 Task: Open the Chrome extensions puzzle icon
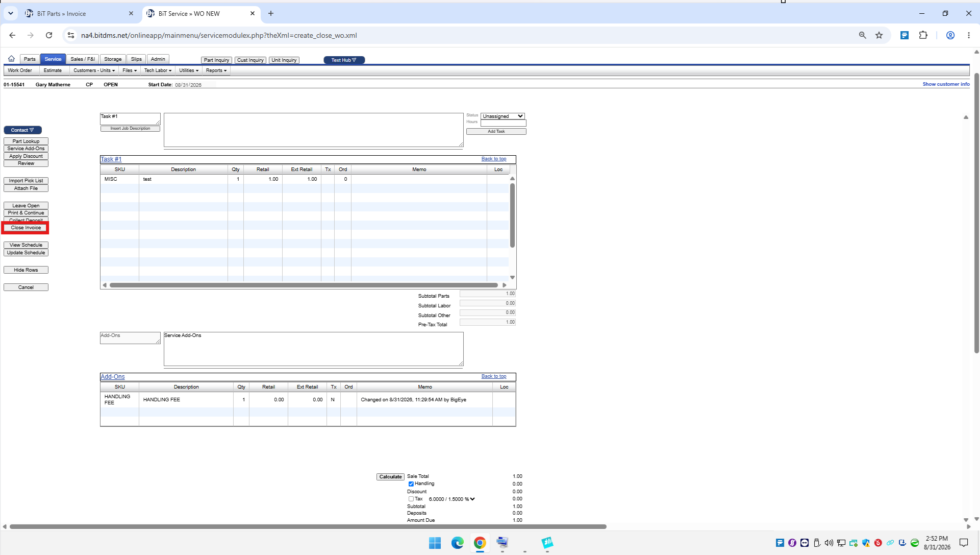[923, 35]
